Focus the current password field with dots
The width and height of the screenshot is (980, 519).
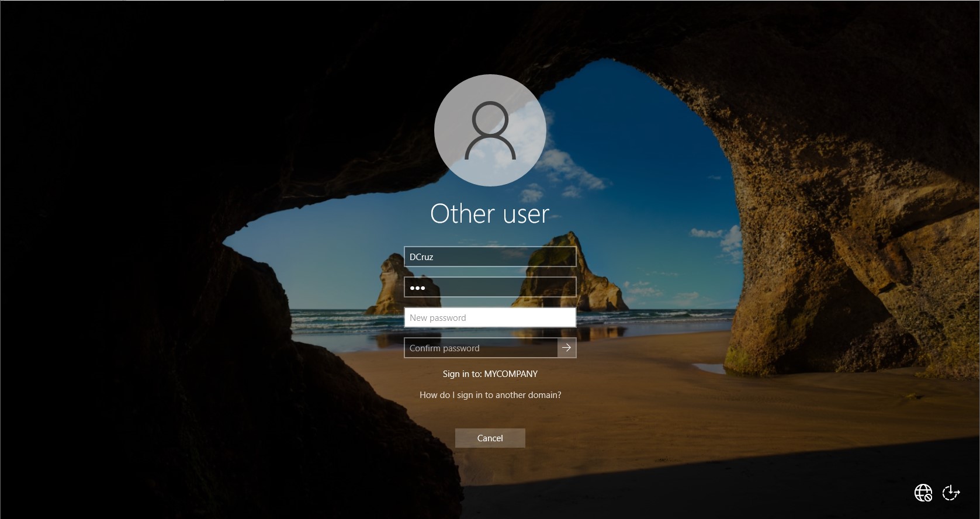[490, 288]
